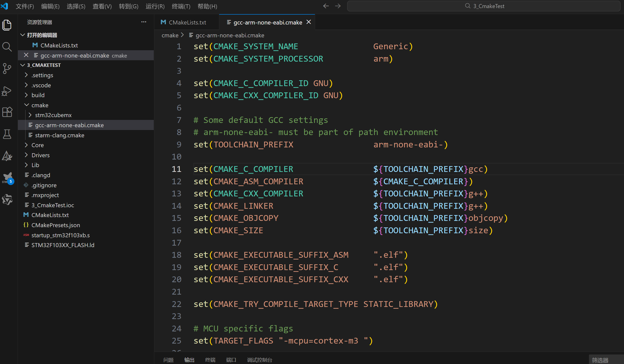This screenshot has width=624, height=364.
Task: Switch to the 终端 panel tab
Action: (x=210, y=360)
